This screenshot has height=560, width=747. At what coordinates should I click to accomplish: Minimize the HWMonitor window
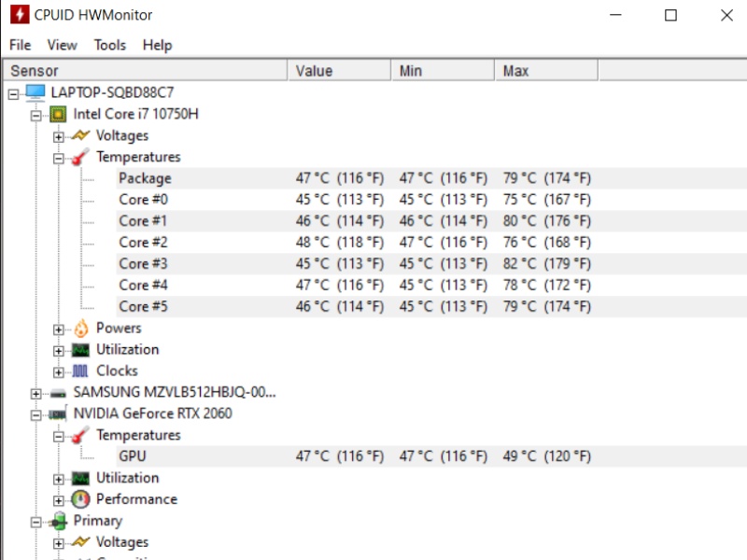coord(615,15)
